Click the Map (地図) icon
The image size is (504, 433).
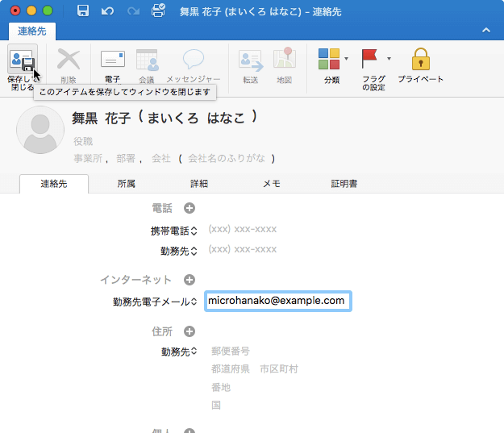click(x=285, y=58)
